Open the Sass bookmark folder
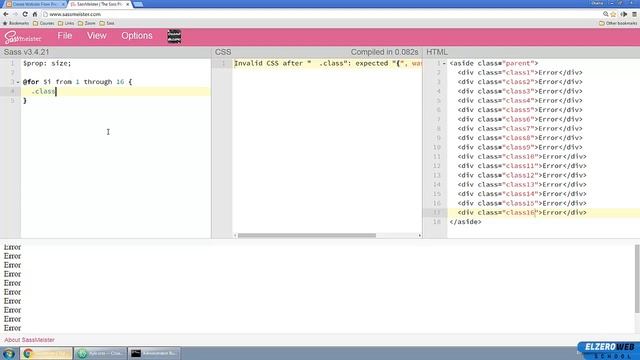 pyautogui.click(x=107, y=23)
